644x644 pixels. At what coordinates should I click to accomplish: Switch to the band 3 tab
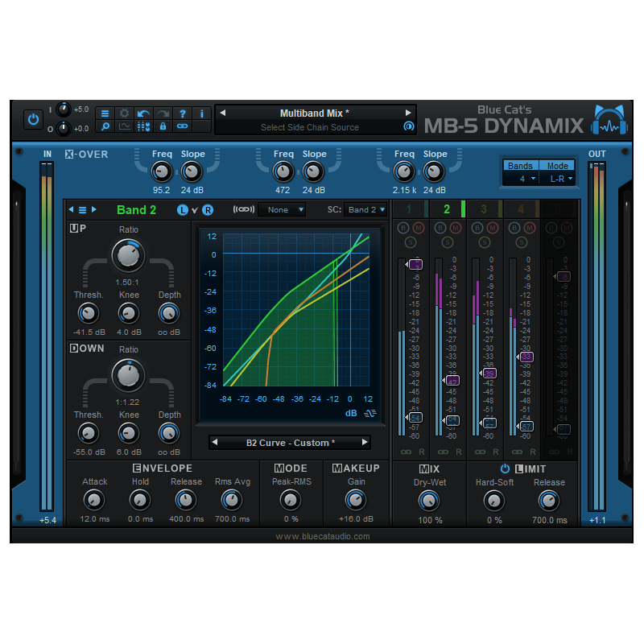click(485, 208)
